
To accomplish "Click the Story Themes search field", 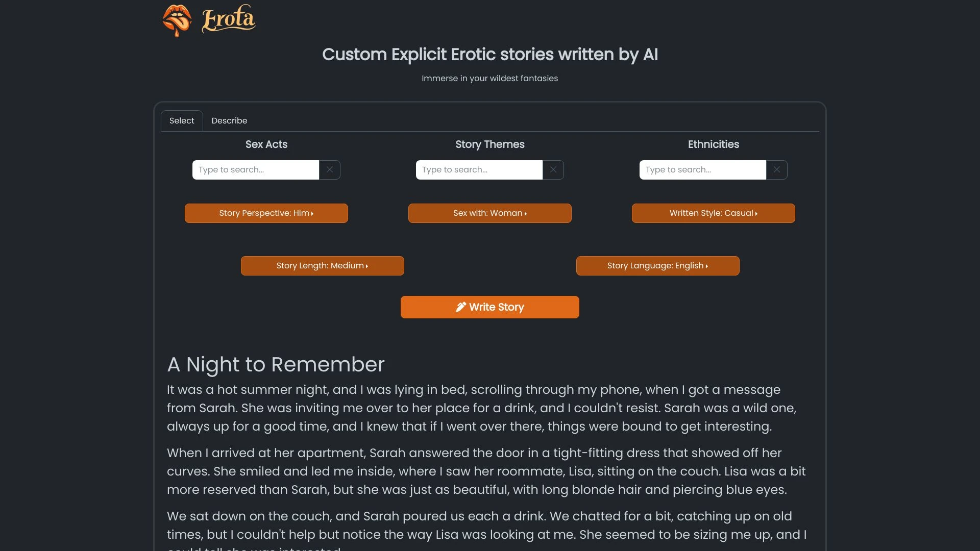I will click(479, 169).
